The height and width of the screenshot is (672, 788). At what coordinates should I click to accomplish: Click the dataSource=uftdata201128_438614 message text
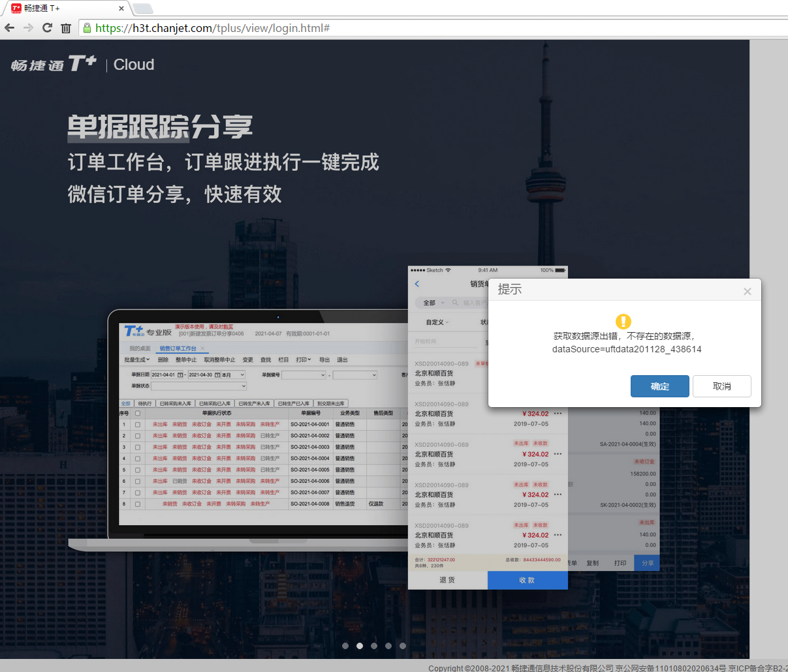click(627, 349)
